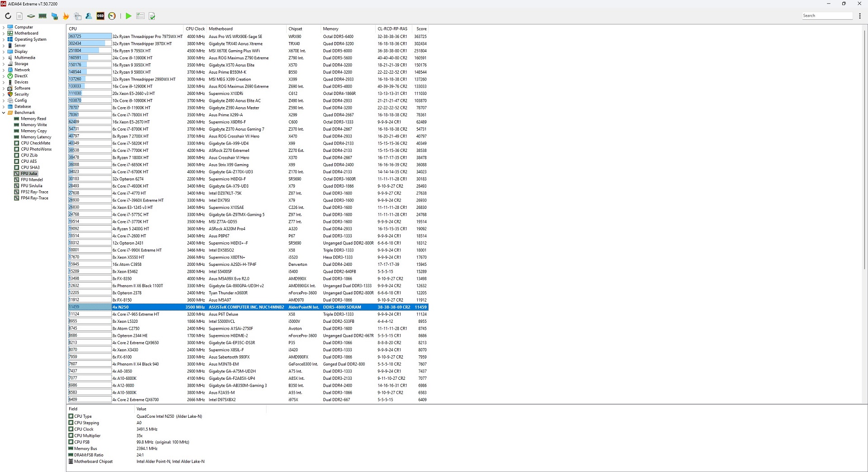Click the Refresh toolbar icon
The image size is (868, 472).
(8, 16)
